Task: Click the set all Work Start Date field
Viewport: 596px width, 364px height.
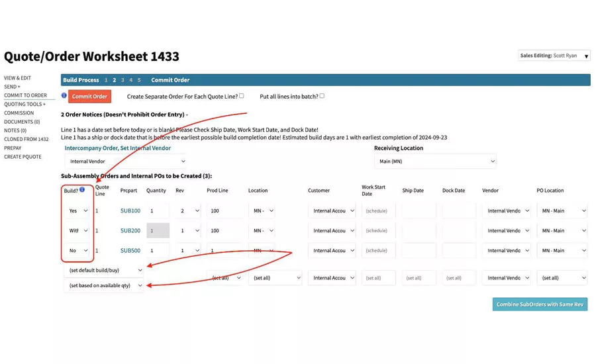Action: tap(379, 278)
